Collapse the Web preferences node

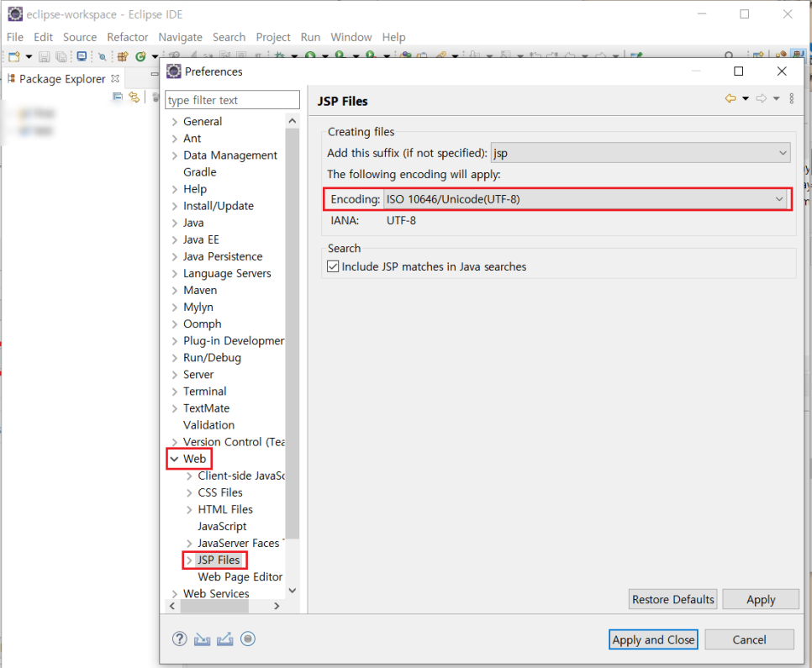(x=175, y=460)
